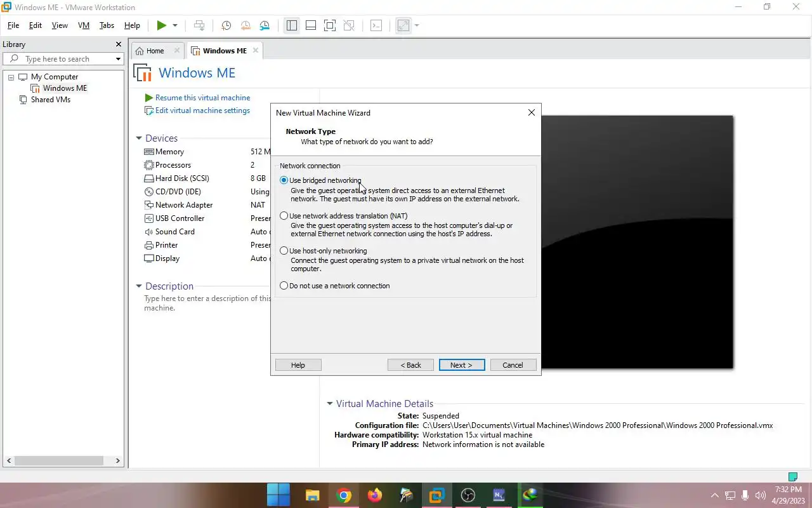This screenshot has height=508, width=812.
Task: Select Use network address translation (NAT)
Action: tap(284, 216)
